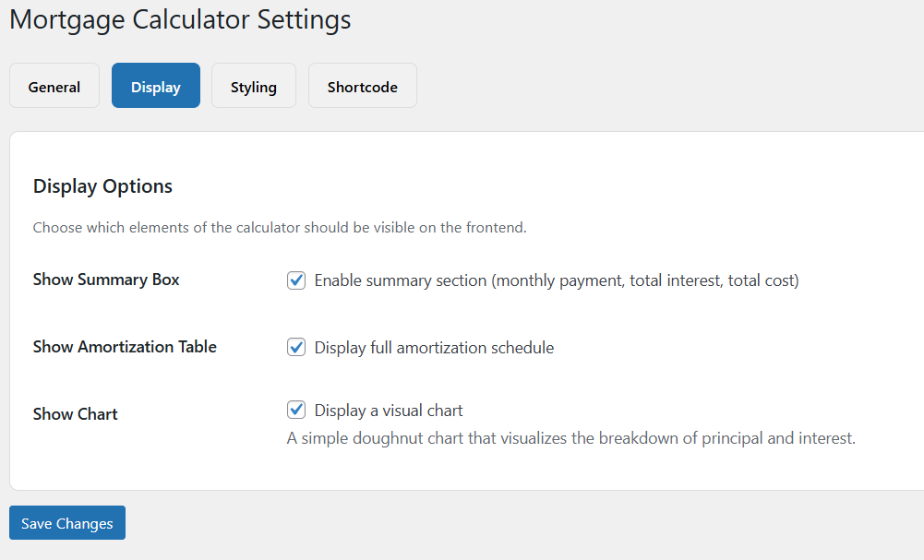Go to the Shortcode tab
Viewport: 924px width, 560px height.
coord(363,87)
